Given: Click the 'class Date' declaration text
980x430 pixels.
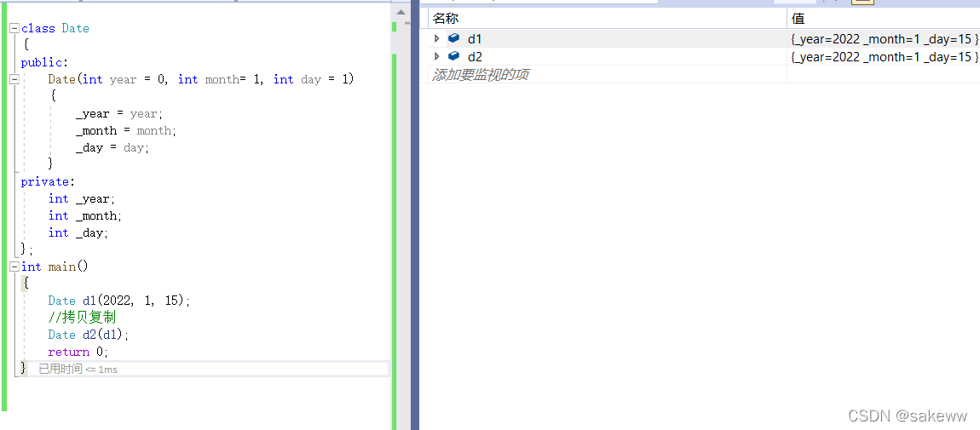Looking at the screenshot, I should [x=55, y=28].
